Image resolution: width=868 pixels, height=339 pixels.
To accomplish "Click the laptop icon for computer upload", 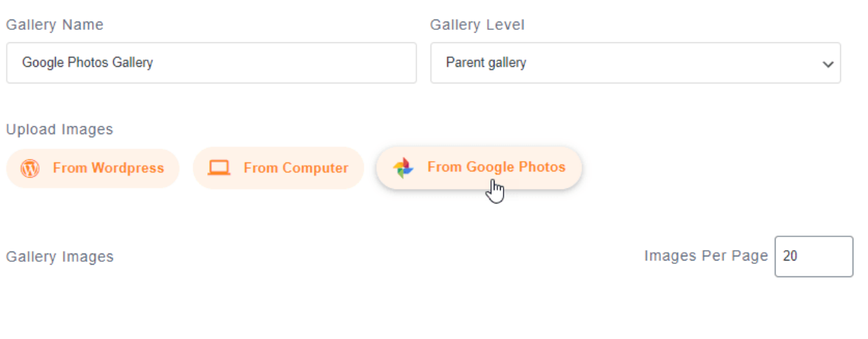I will (219, 168).
